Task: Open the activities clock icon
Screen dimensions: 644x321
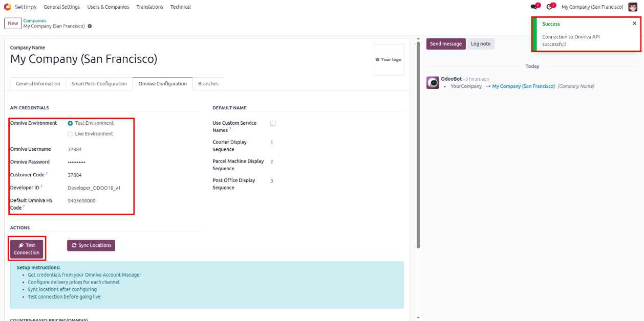Action: click(x=549, y=7)
